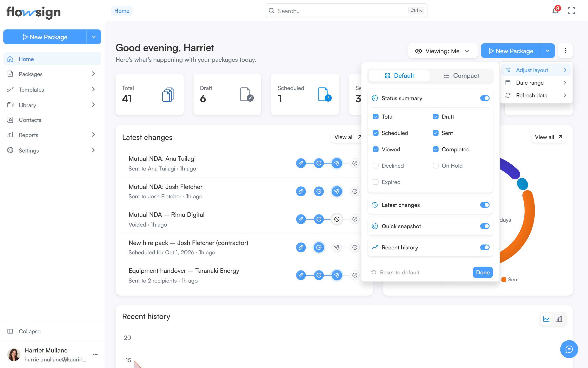Click the Contacts sidebar icon

pyautogui.click(x=10, y=120)
